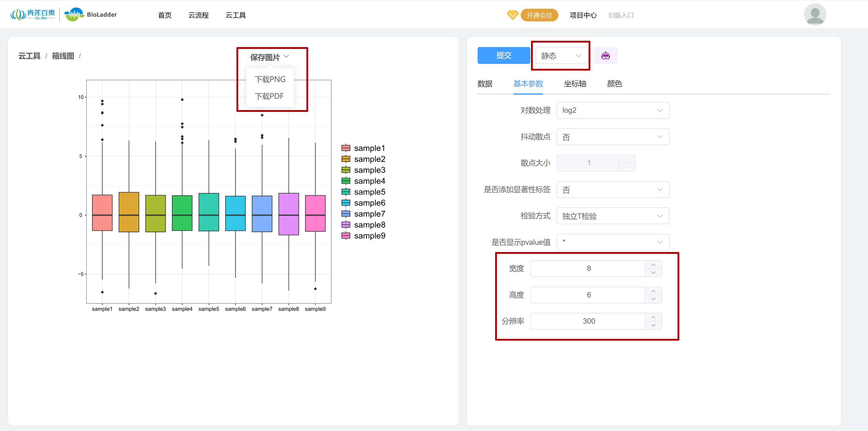The width and height of the screenshot is (868, 431).
Task: Open the 对数处理 log2 dropdown
Action: 613,110
